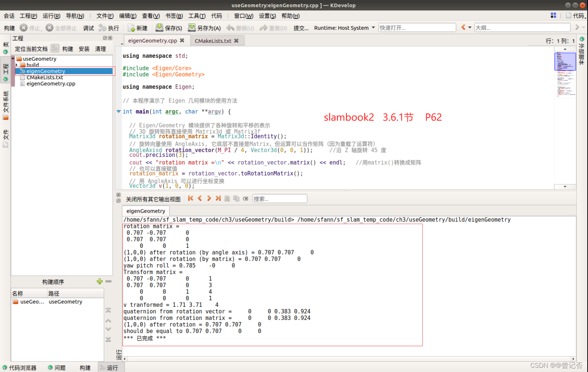Screen dimensions: 588x372
Task: Click 定位当前文档 button
Action: (31, 49)
